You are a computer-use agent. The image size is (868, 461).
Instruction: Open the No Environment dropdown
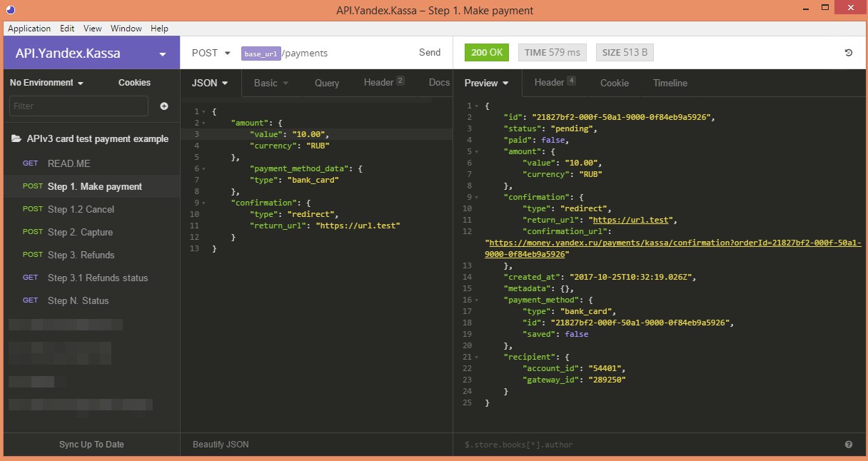tap(46, 83)
